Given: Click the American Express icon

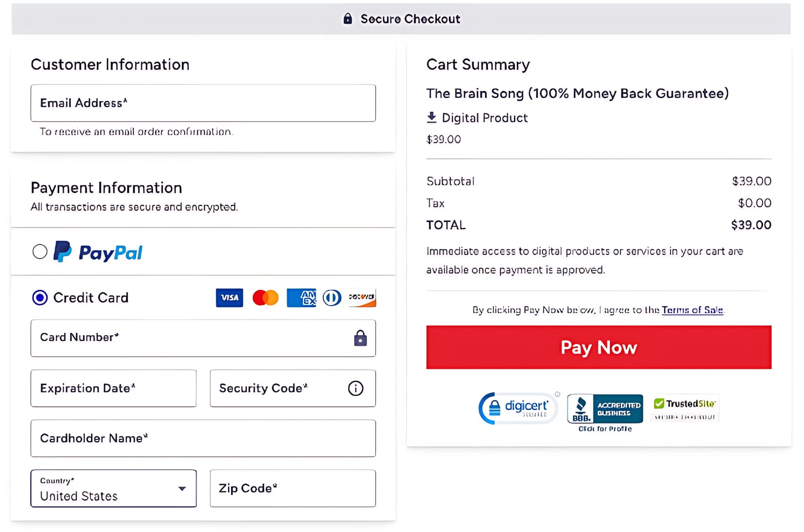Looking at the screenshot, I should (x=301, y=298).
